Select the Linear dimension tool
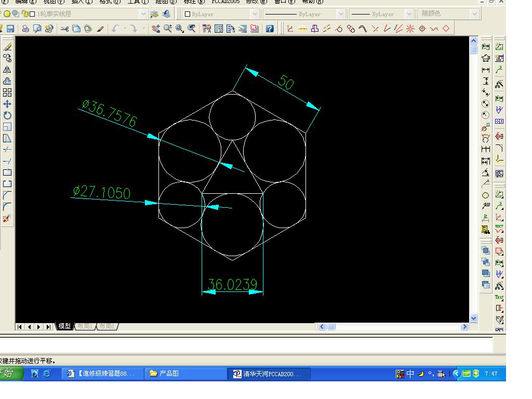This screenshot has width=532, height=399. pos(486,70)
